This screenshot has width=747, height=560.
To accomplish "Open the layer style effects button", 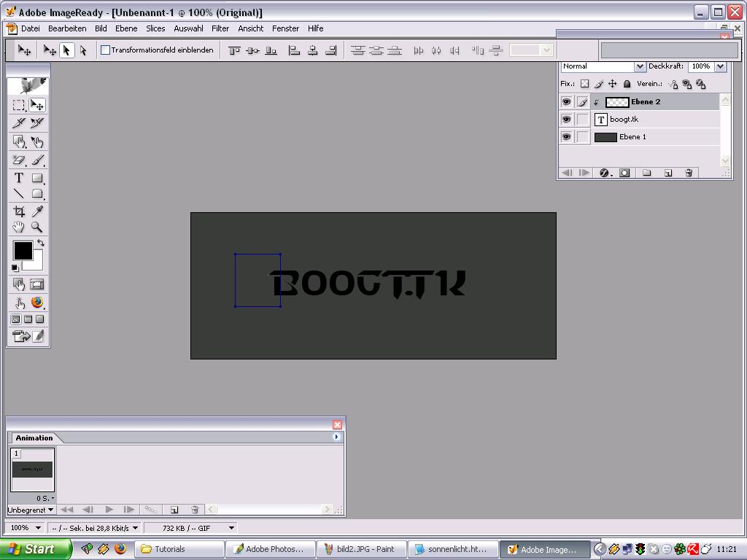I will pyautogui.click(x=605, y=173).
